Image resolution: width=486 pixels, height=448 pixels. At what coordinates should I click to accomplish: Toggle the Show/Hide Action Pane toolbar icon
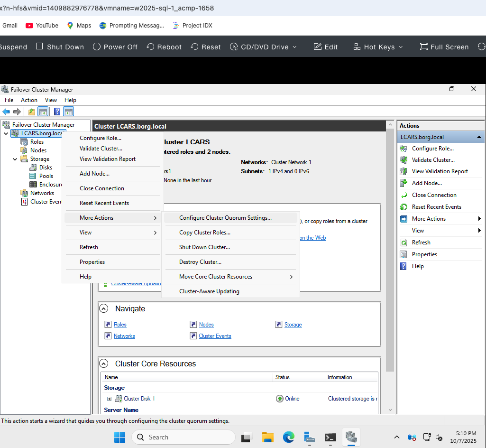69,111
